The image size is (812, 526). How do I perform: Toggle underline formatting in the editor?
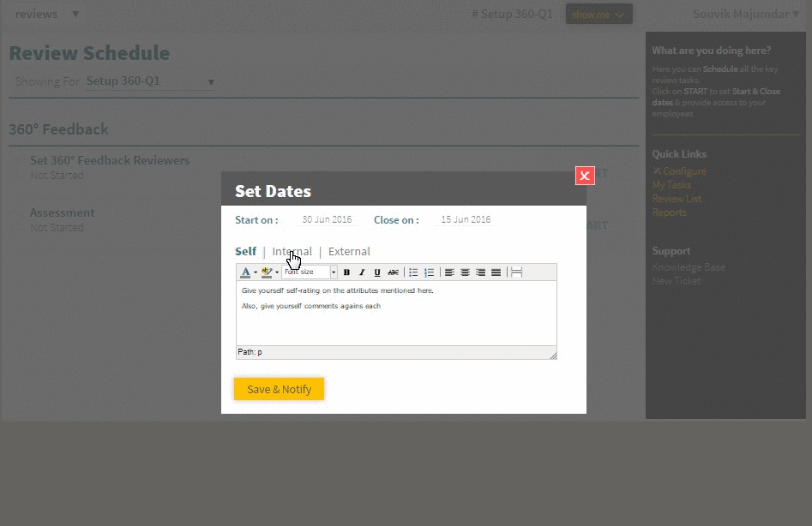377,272
